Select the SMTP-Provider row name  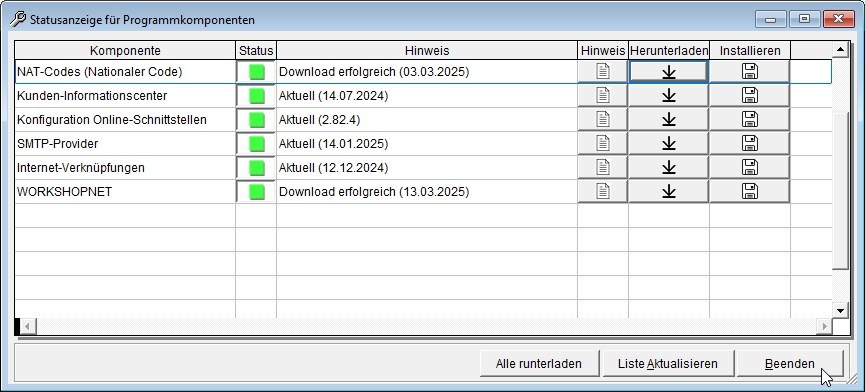(x=58, y=144)
